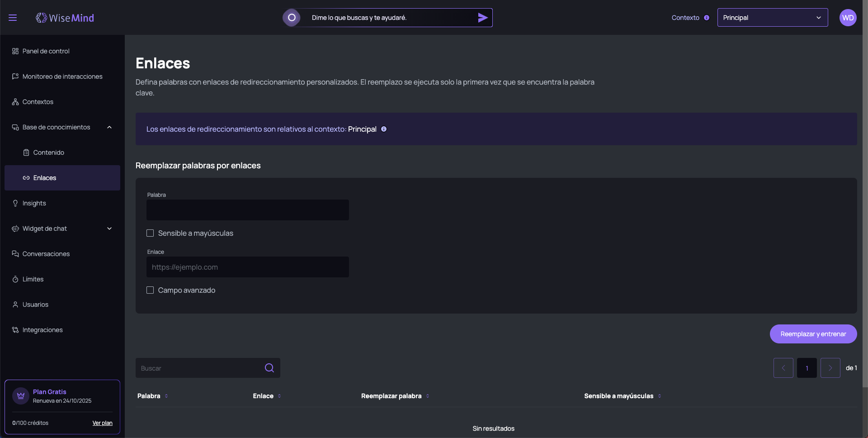The height and width of the screenshot is (438, 868).
Task: Toggle the Campo avanzado checkbox
Action: click(150, 290)
